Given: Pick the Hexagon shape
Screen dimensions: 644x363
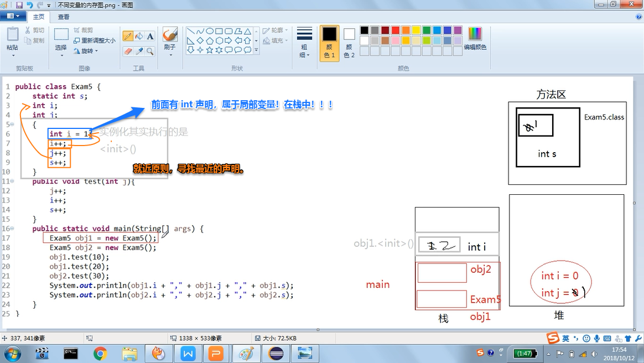Looking at the screenshot, I should (219, 40).
